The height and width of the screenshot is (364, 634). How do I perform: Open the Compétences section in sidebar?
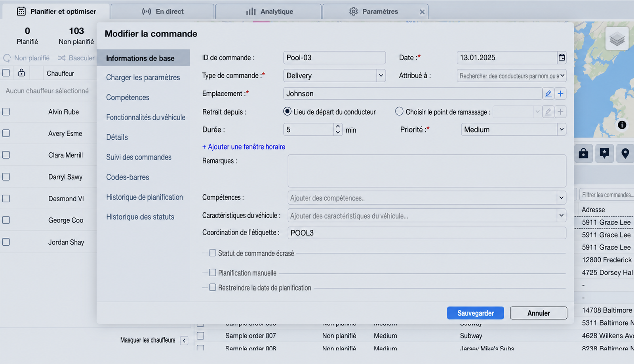pos(128,97)
